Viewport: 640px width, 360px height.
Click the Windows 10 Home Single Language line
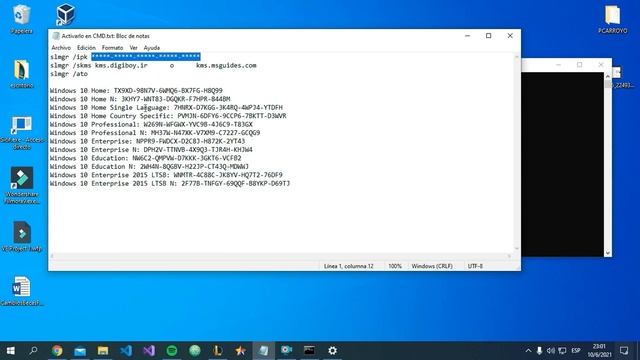coord(166,107)
